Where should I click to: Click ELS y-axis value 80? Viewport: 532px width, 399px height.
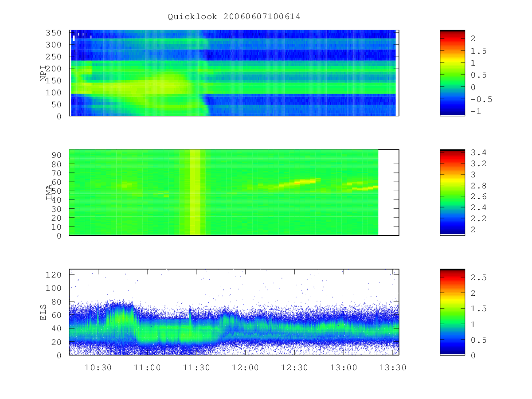point(57,301)
